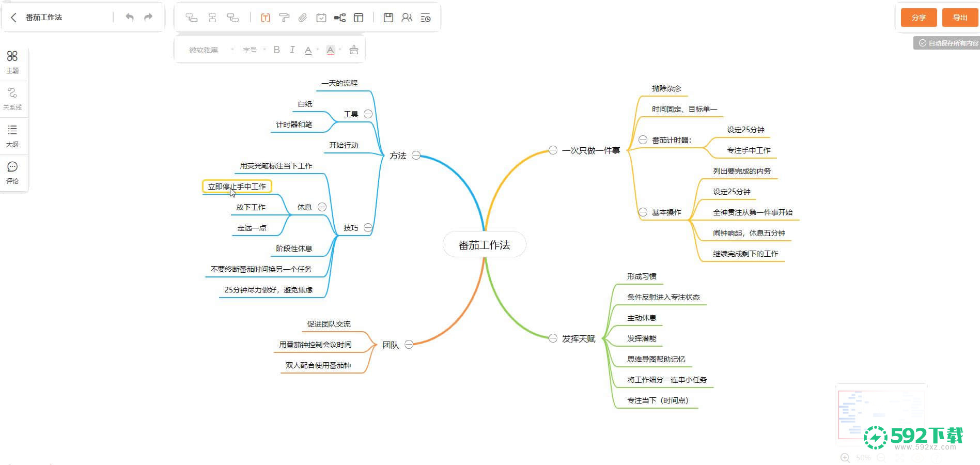Click the minimap navigator thumbnail
Image resolution: width=980 pixels, height=465 pixels.
(x=881, y=415)
